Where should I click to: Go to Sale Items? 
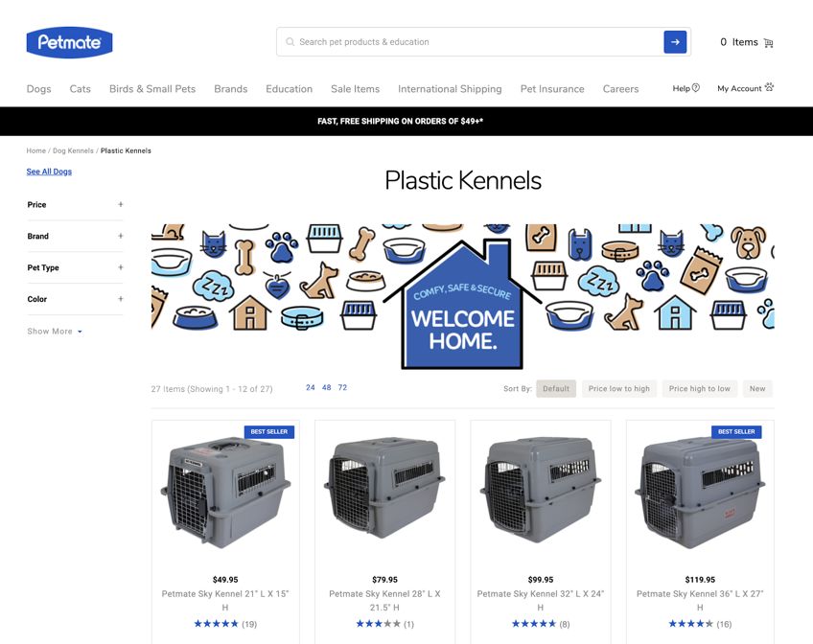355,88
